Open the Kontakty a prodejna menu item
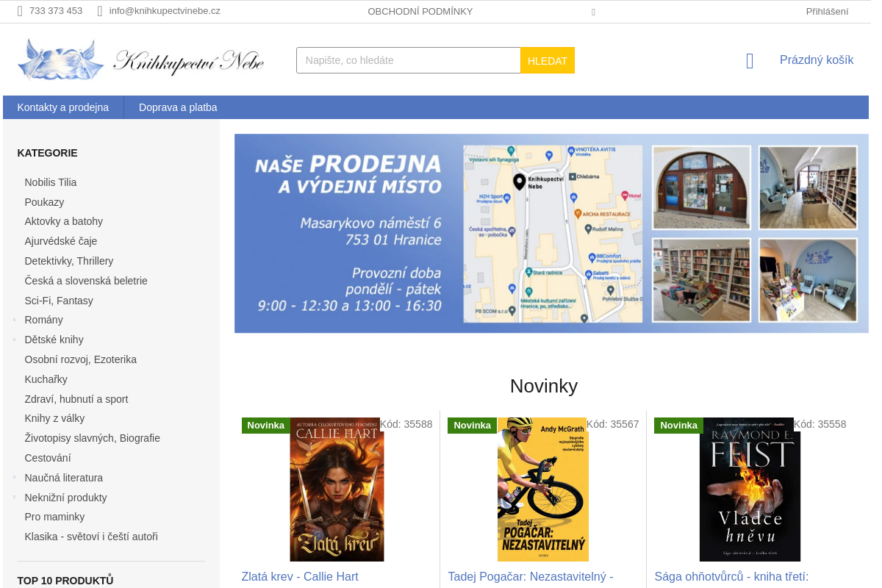This screenshot has height=588, width=882. click(x=63, y=107)
